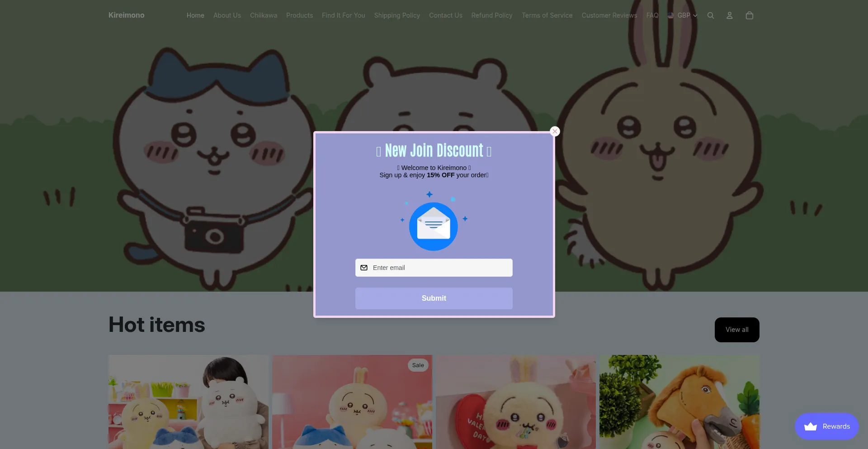Click the envelope icon in email field
Viewport: 868px width, 449px height.
(x=364, y=268)
